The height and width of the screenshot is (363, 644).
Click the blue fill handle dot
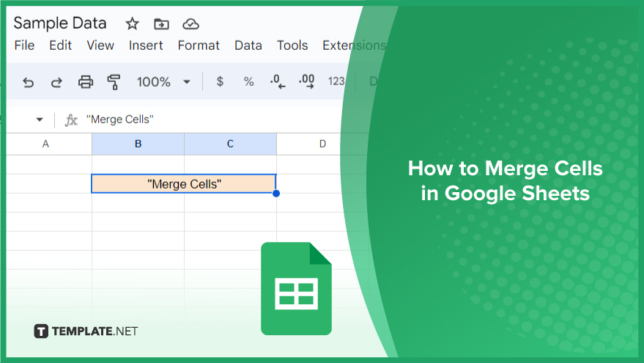pos(276,193)
